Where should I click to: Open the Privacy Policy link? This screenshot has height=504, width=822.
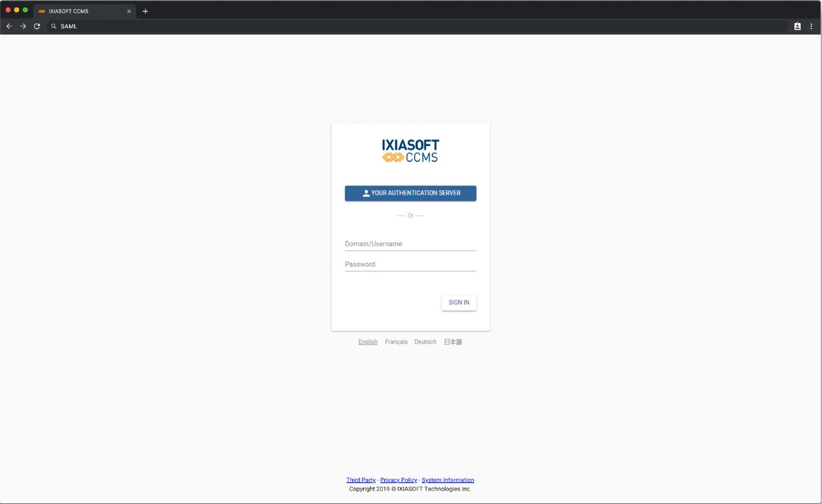[398, 480]
